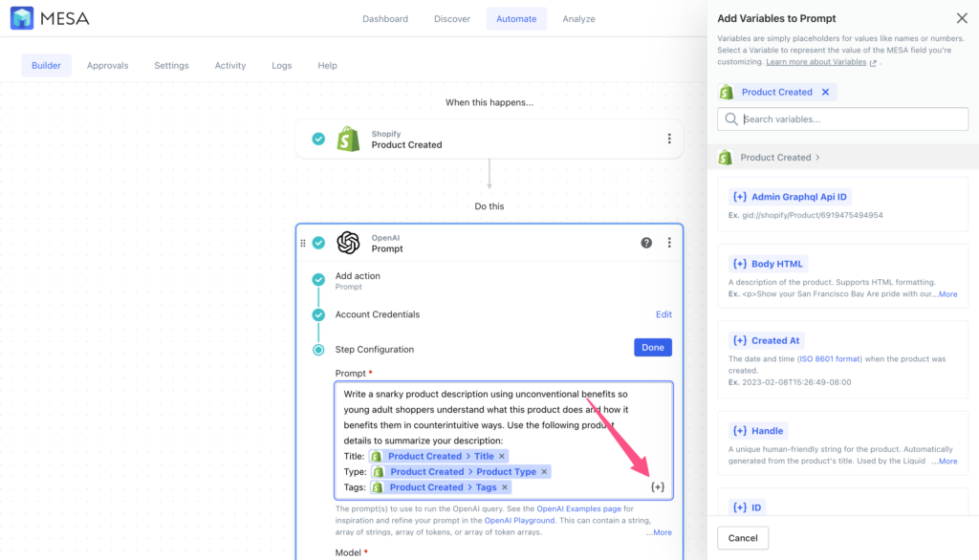This screenshot has width=979, height=560.
Task: Switch to the Approvals tab
Action: pyautogui.click(x=107, y=65)
